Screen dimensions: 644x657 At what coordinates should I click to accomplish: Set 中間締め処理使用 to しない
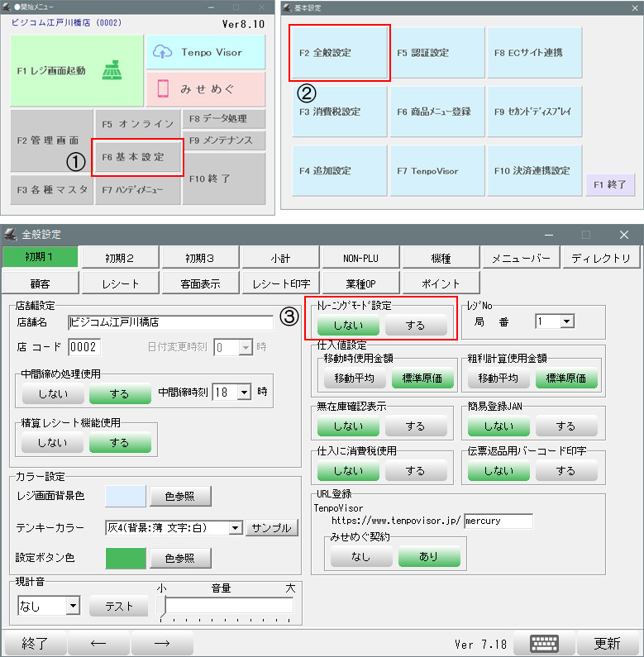(x=53, y=393)
